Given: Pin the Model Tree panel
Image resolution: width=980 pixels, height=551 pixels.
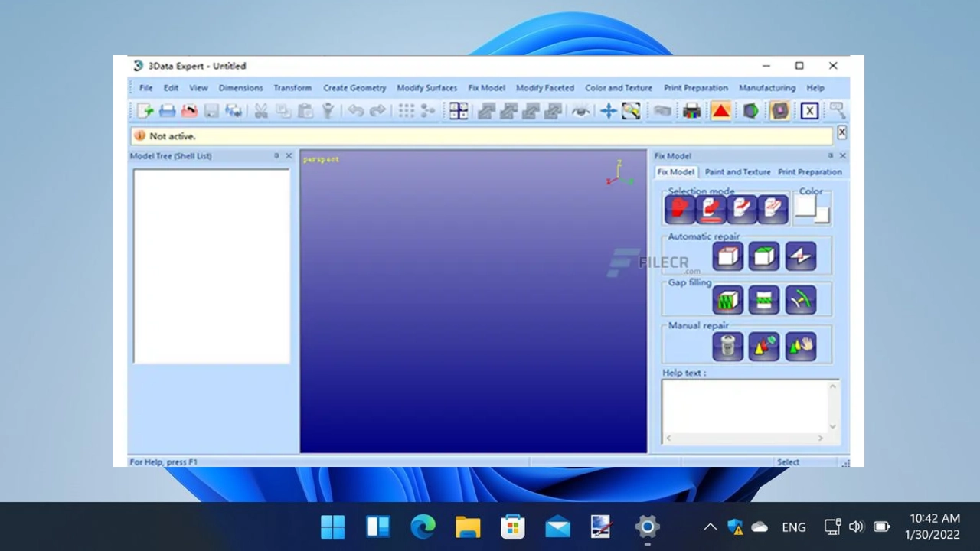Looking at the screenshot, I should [276, 155].
